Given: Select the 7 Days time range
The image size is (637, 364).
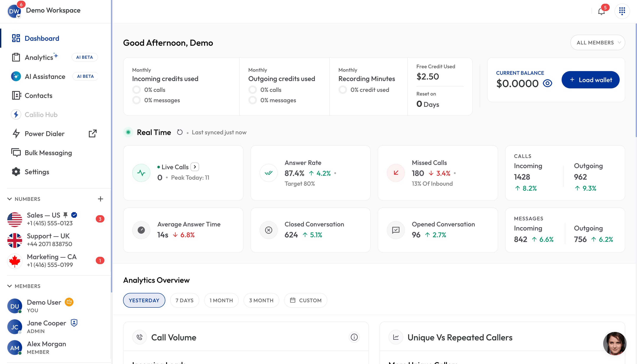Looking at the screenshot, I should click(185, 300).
